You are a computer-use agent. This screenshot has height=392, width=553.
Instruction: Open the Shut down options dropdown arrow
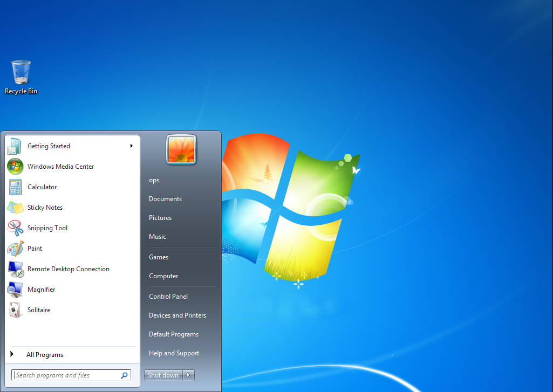point(188,375)
